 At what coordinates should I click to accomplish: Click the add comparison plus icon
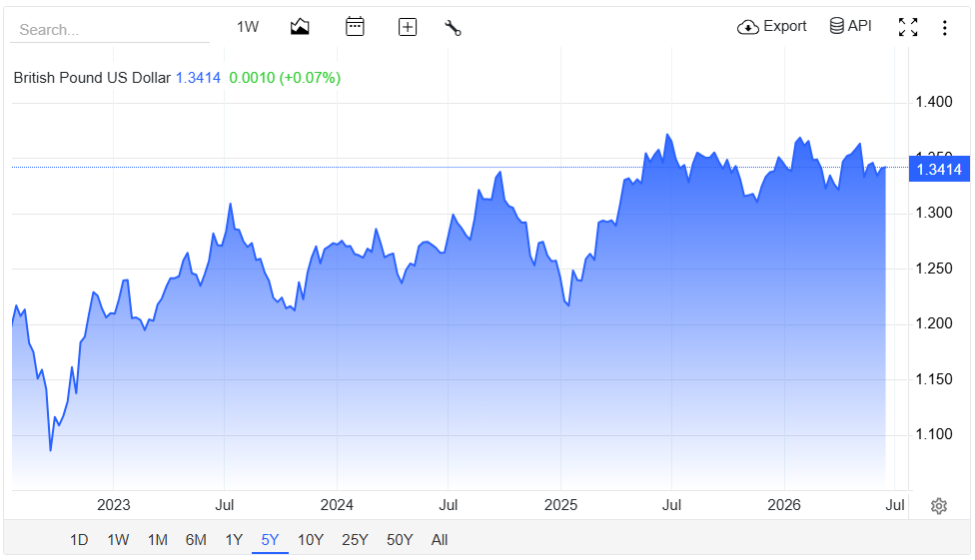(x=408, y=27)
